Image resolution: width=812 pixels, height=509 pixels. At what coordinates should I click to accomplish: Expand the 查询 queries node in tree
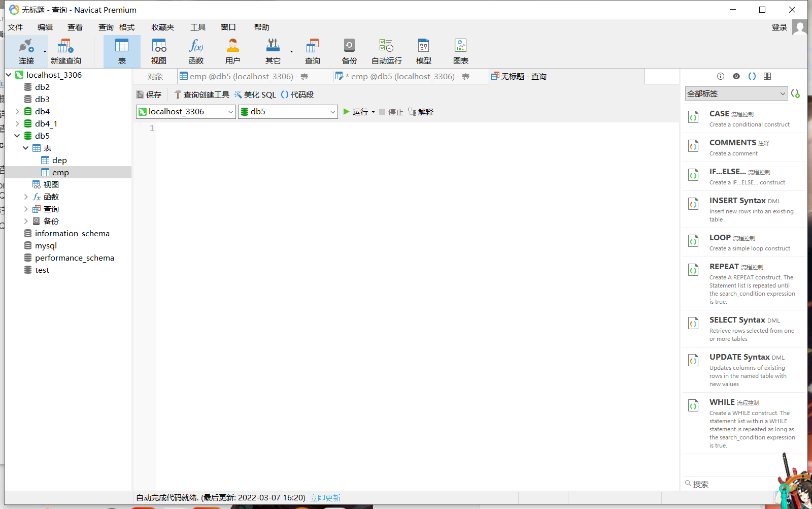coord(26,209)
